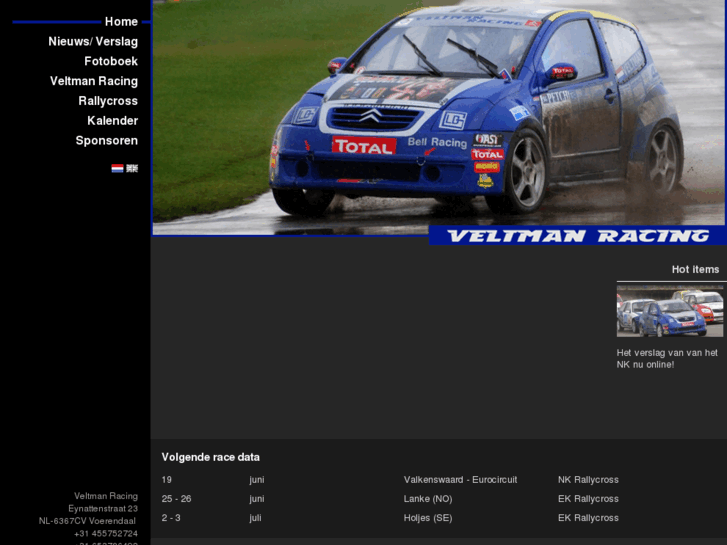Image resolution: width=727 pixels, height=545 pixels.
Task: Click the Veltman Racing banner logo
Action: (x=578, y=236)
